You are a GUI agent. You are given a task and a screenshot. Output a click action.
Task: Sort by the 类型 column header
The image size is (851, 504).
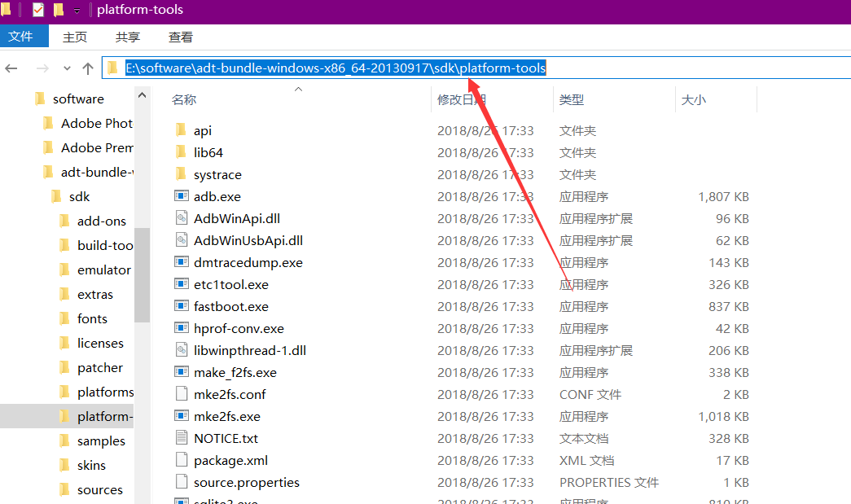[x=572, y=100]
